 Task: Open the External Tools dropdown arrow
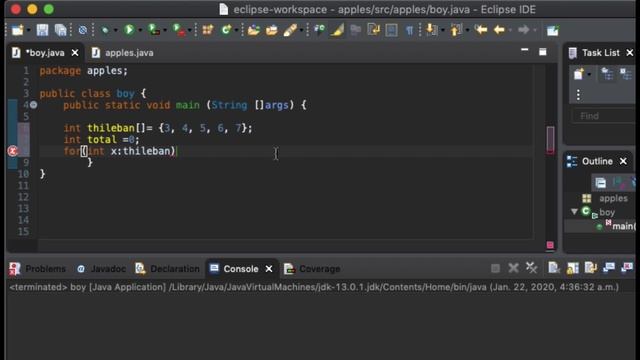[x=190, y=30]
